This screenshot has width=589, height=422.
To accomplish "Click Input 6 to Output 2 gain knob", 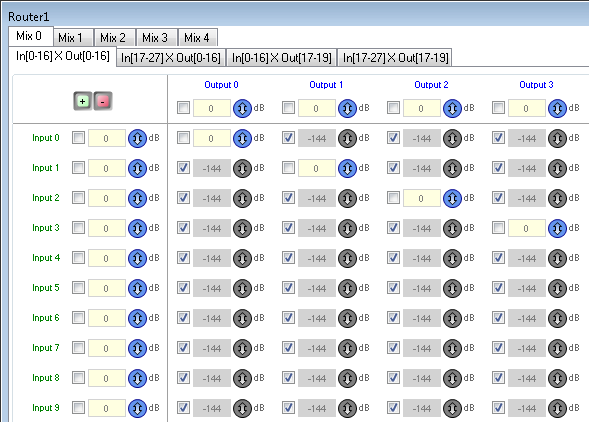I will 452,318.
